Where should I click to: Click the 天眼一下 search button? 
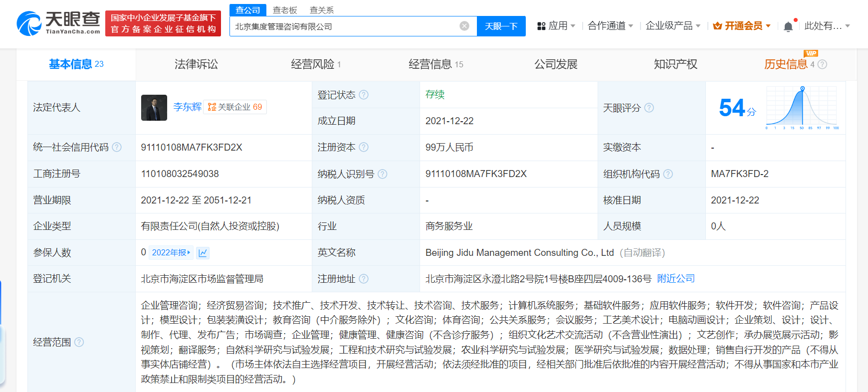tap(501, 26)
